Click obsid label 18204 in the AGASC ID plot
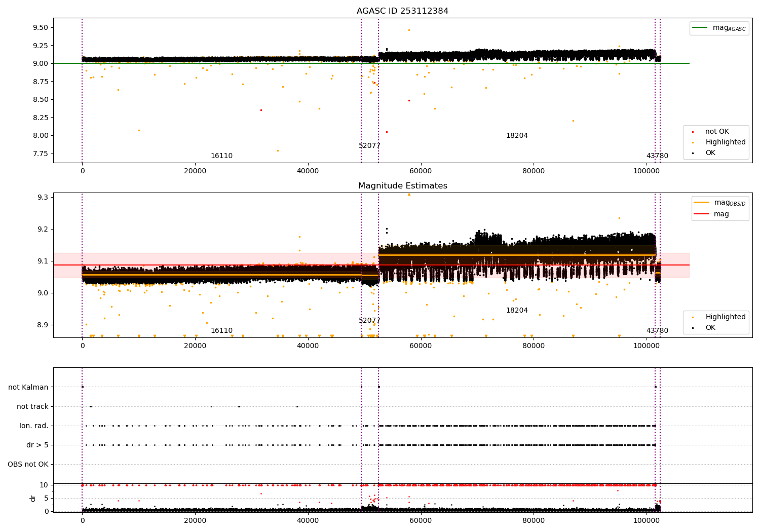 point(517,136)
